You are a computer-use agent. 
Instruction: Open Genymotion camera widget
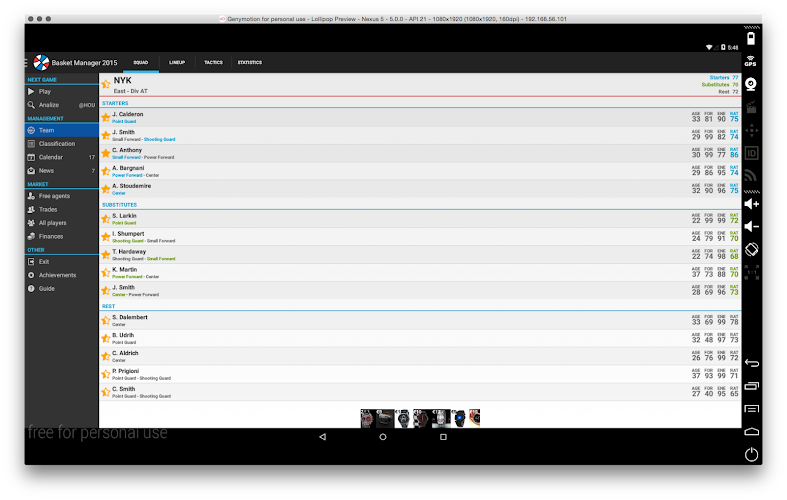tap(751, 84)
